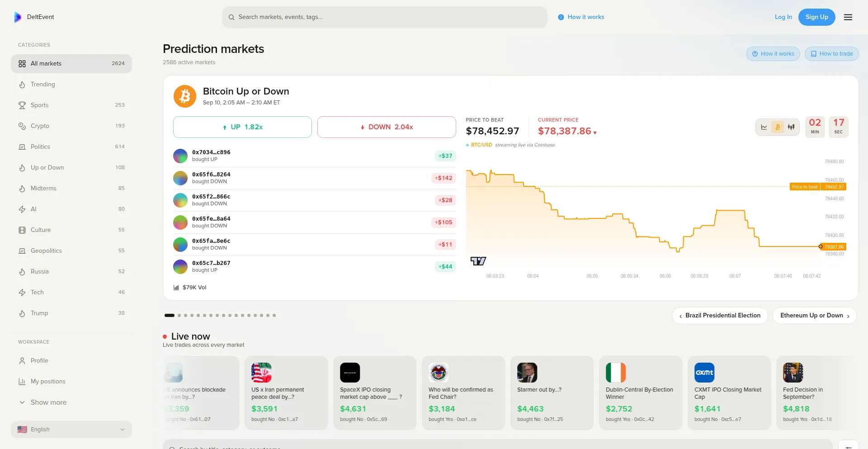The image size is (868, 449).
Task: Switch to candlestick chart view
Action: coord(791,127)
